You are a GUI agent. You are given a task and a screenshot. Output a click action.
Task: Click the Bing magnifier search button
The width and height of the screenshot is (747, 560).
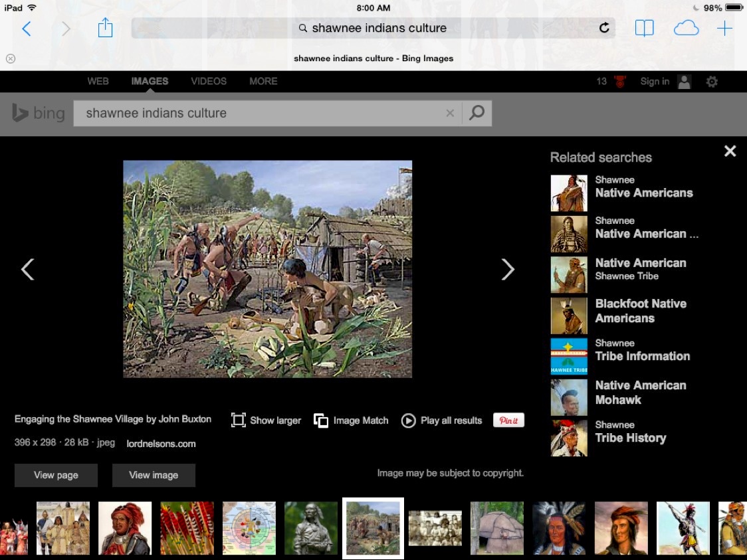(477, 113)
